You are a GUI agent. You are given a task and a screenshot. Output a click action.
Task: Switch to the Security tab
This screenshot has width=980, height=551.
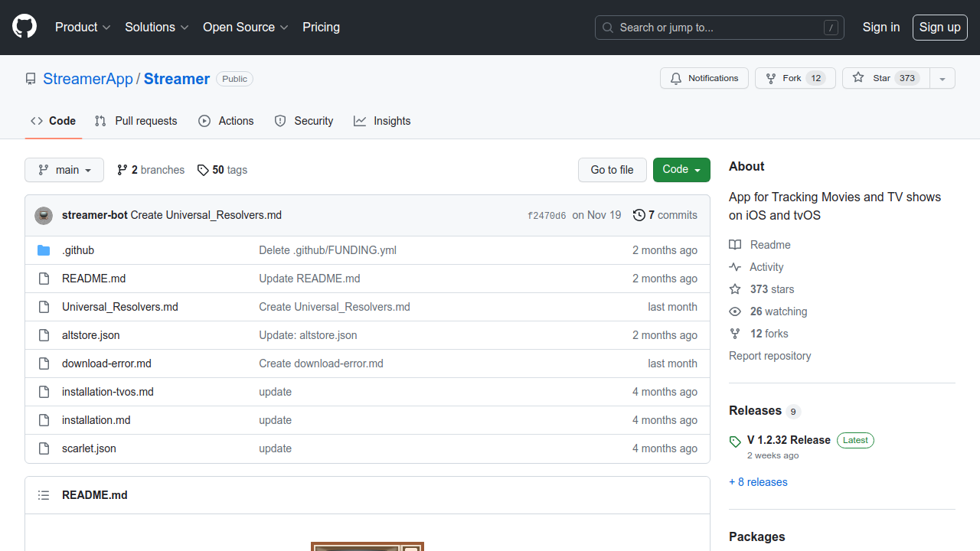(304, 121)
